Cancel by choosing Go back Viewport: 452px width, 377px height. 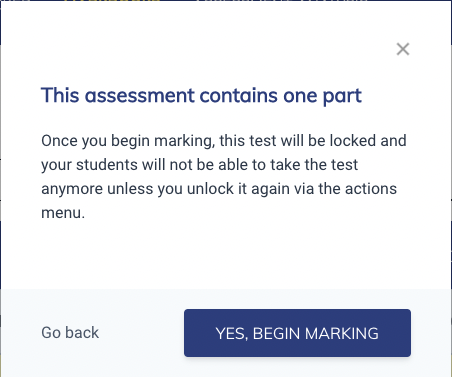point(70,333)
